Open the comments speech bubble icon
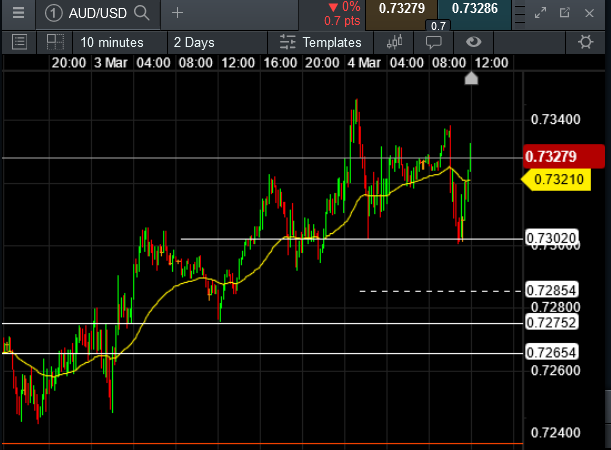 [x=433, y=42]
